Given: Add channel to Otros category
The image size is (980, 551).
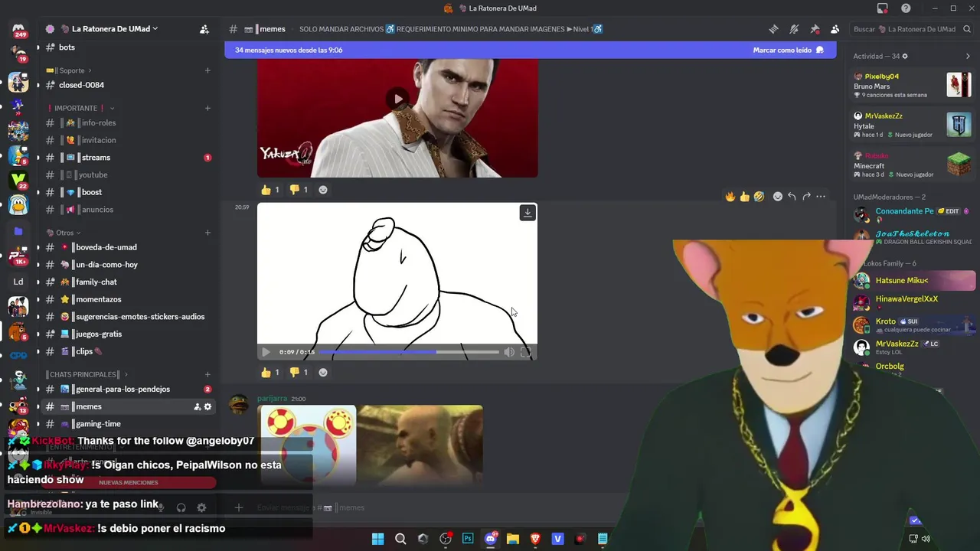Looking at the screenshot, I should click(207, 233).
